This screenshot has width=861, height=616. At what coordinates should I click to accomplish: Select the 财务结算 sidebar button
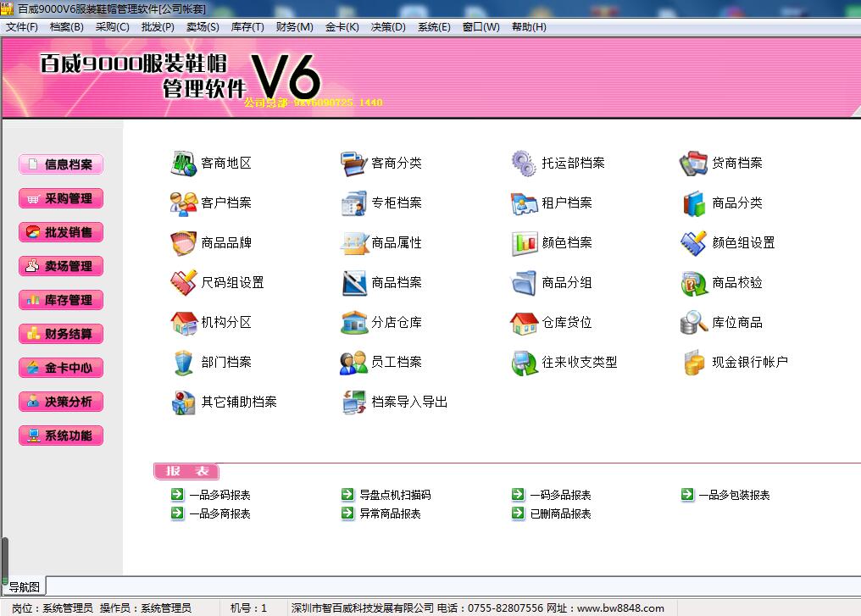coord(61,334)
